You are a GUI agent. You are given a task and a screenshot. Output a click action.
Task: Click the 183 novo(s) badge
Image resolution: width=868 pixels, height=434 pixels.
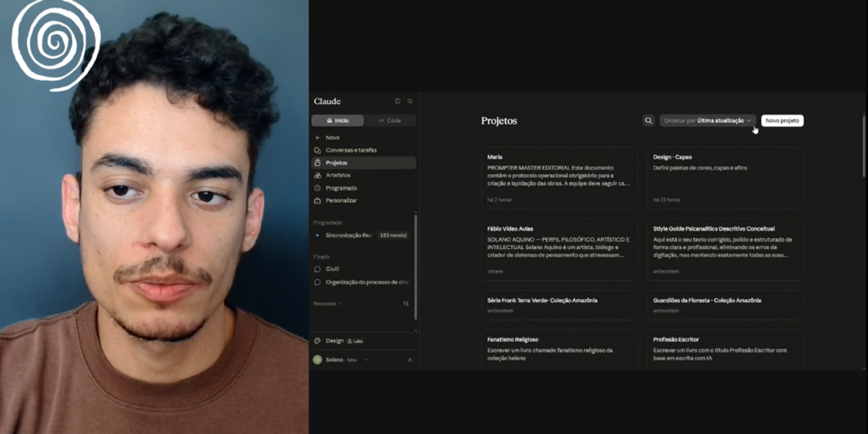click(x=393, y=236)
